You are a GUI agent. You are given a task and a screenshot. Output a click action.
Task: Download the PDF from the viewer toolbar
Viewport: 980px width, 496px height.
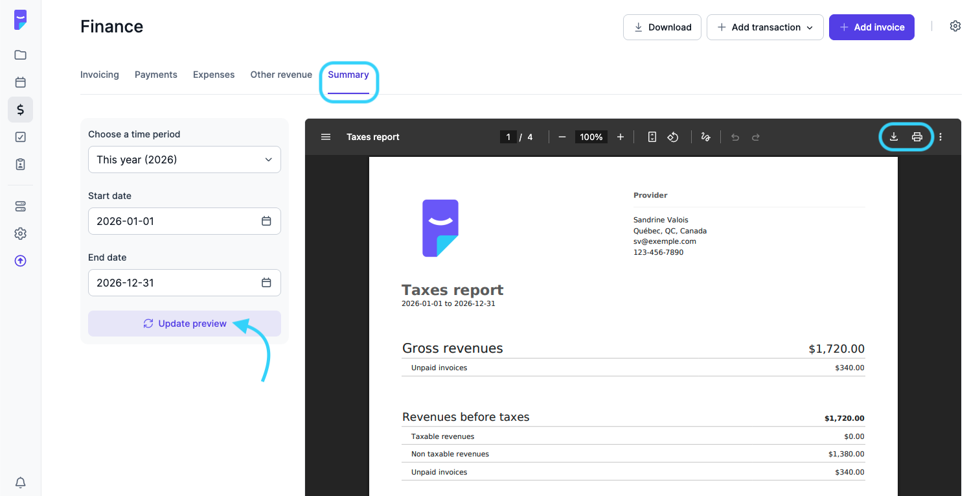(894, 137)
